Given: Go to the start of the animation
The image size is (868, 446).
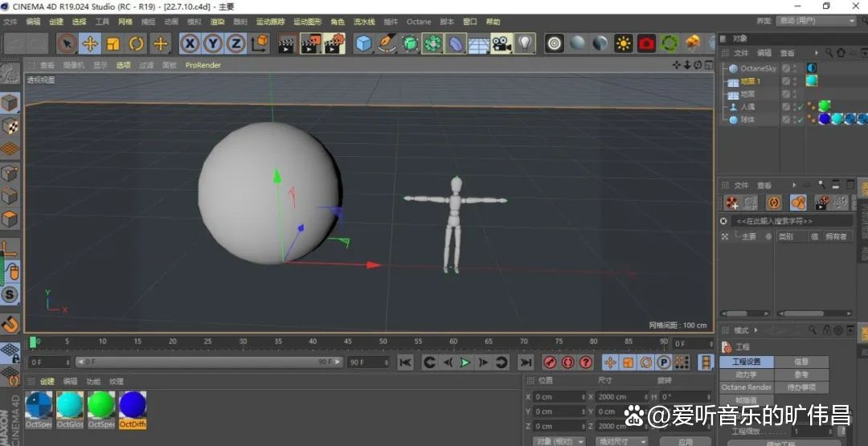Looking at the screenshot, I should pos(405,362).
